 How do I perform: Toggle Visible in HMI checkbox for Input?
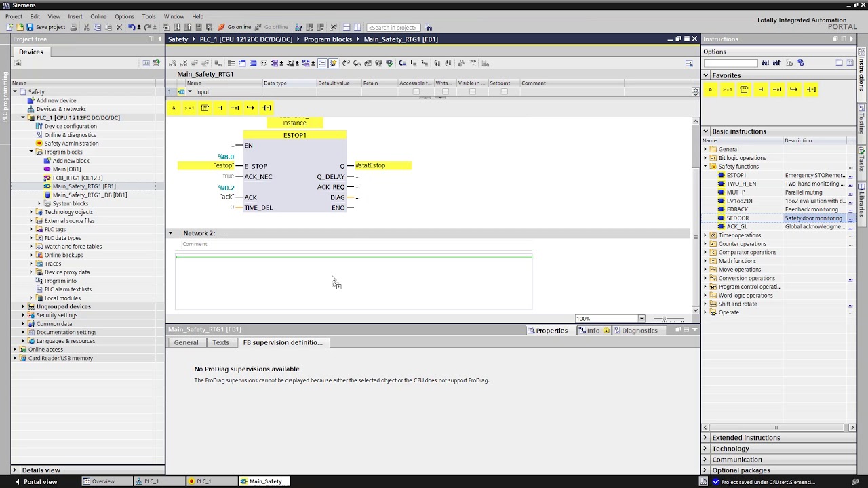pyautogui.click(x=474, y=91)
